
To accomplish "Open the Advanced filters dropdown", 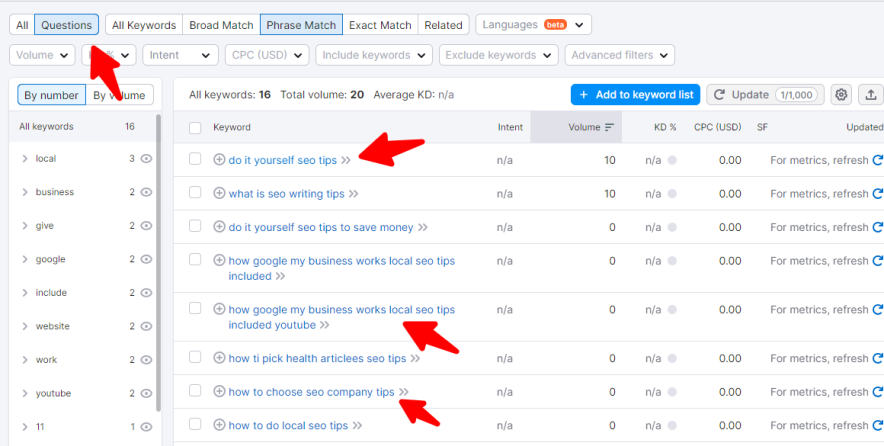I will 620,55.
